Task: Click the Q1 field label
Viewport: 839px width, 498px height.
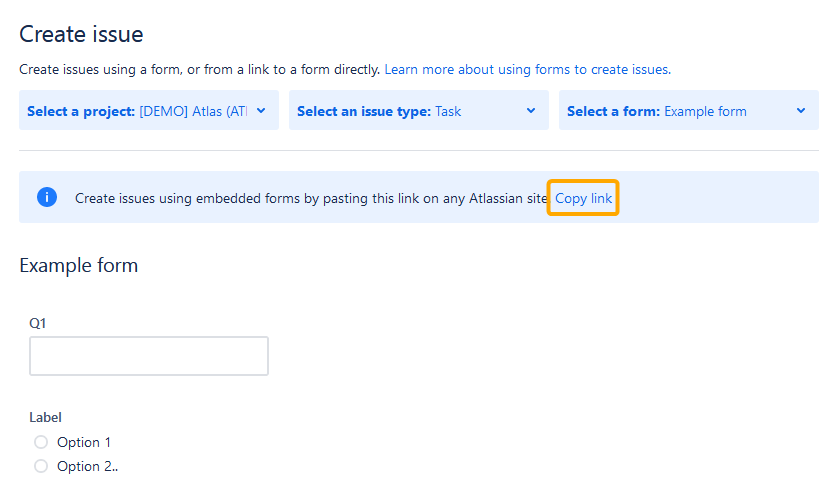Action: [37, 324]
